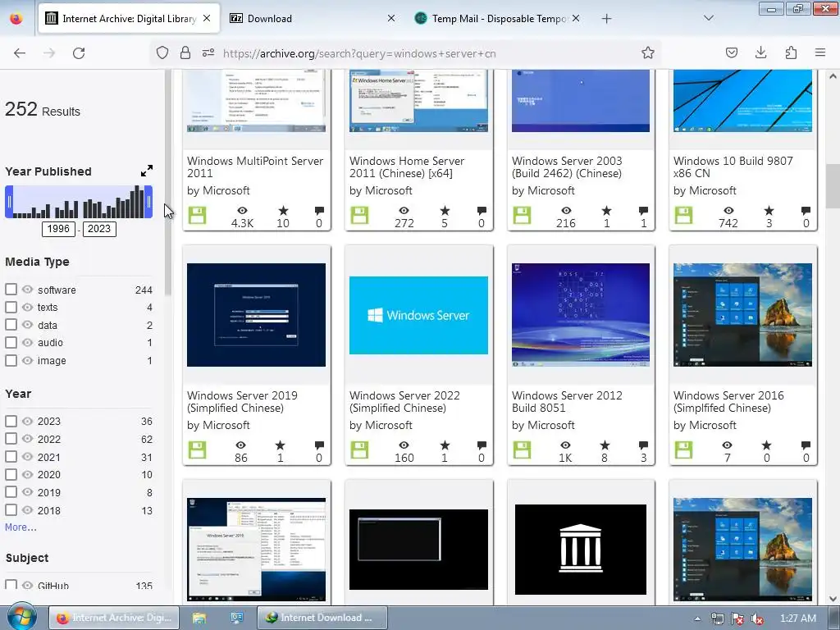
Task: Open Internet Download taskbar window
Action: (322, 618)
